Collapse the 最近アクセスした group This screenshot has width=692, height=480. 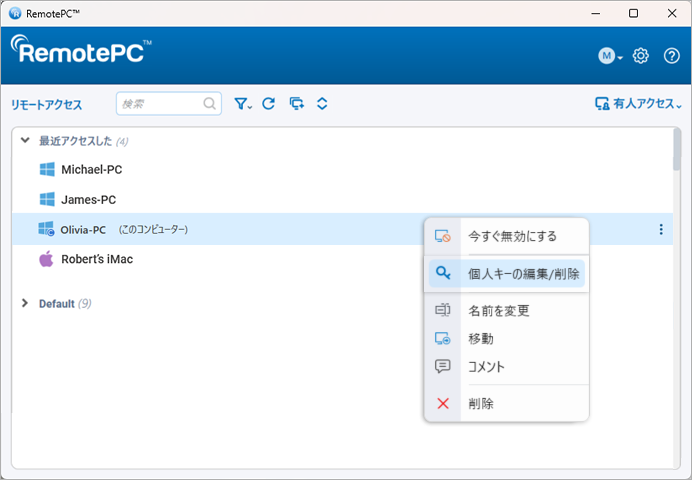coord(25,140)
